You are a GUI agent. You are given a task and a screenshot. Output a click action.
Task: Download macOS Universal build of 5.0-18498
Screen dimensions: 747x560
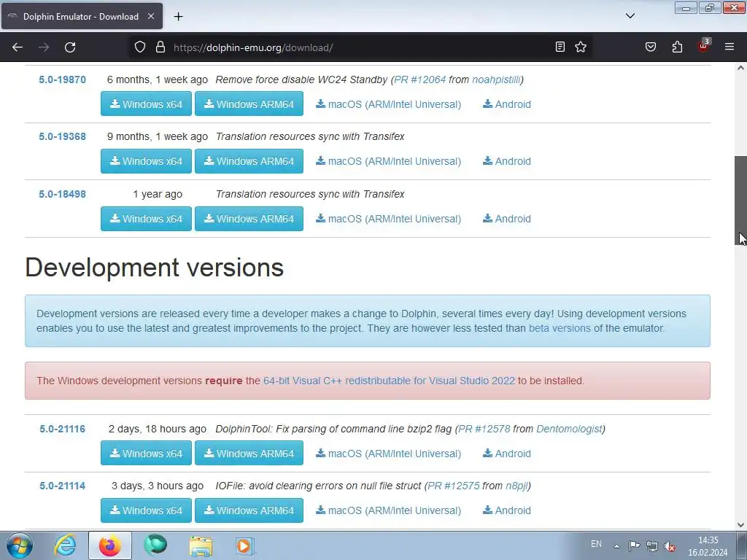(x=388, y=219)
